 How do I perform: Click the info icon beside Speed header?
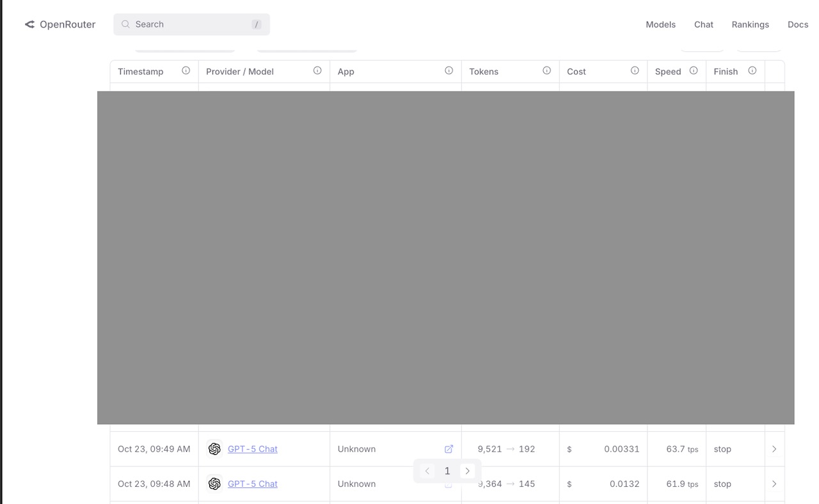pos(694,70)
